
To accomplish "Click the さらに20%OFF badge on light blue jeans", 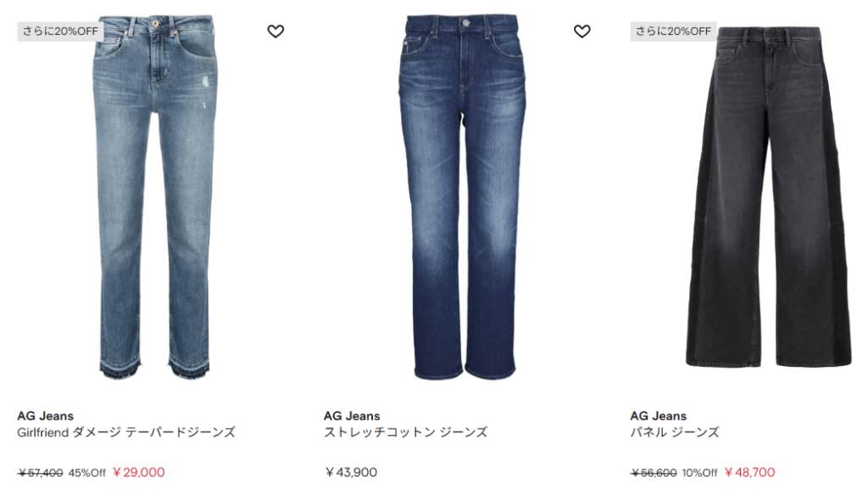I will click(x=60, y=31).
